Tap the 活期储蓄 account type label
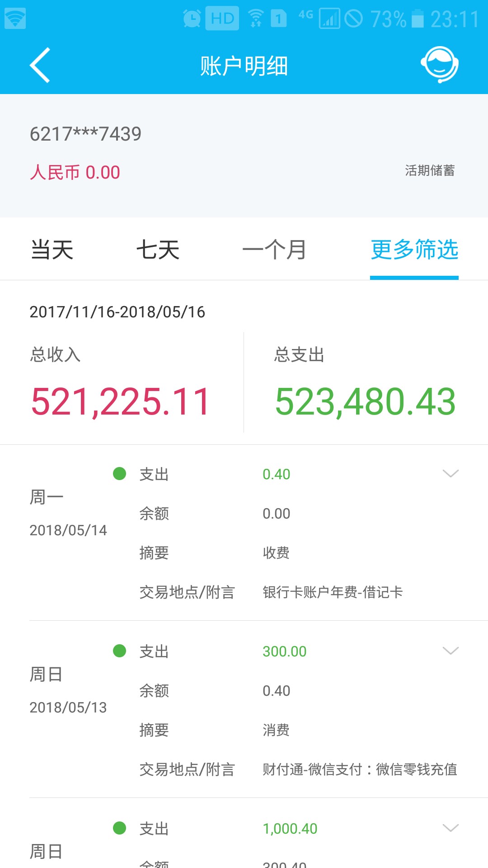The width and height of the screenshot is (488, 868). click(x=430, y=170)
